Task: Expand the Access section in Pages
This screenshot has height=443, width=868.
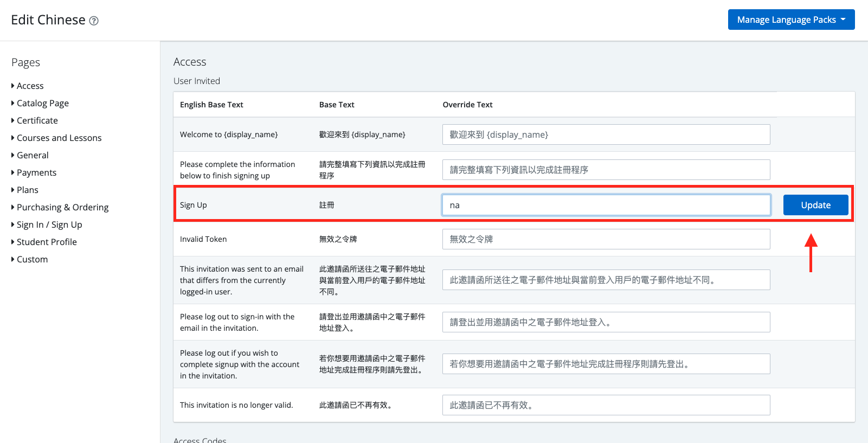Action: (30, 86)
